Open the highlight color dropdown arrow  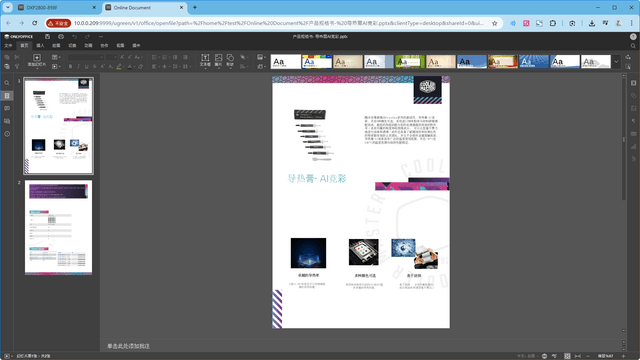click(124, 66)
